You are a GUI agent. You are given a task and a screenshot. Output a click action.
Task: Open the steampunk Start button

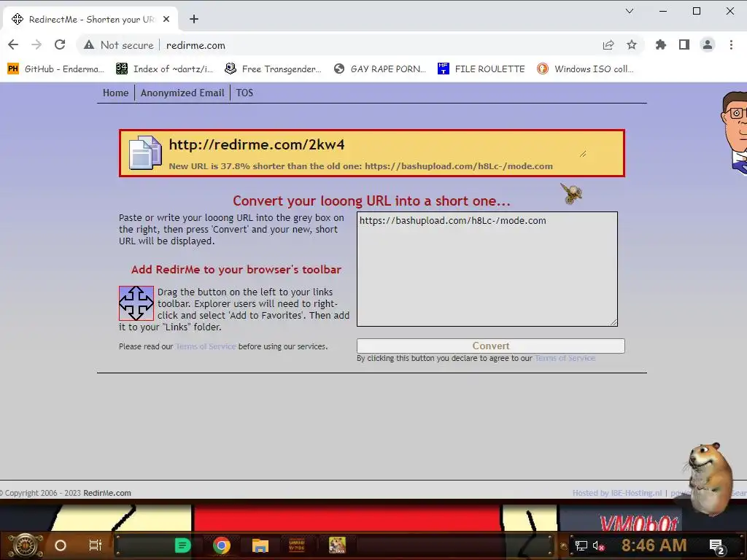(26, 545)
